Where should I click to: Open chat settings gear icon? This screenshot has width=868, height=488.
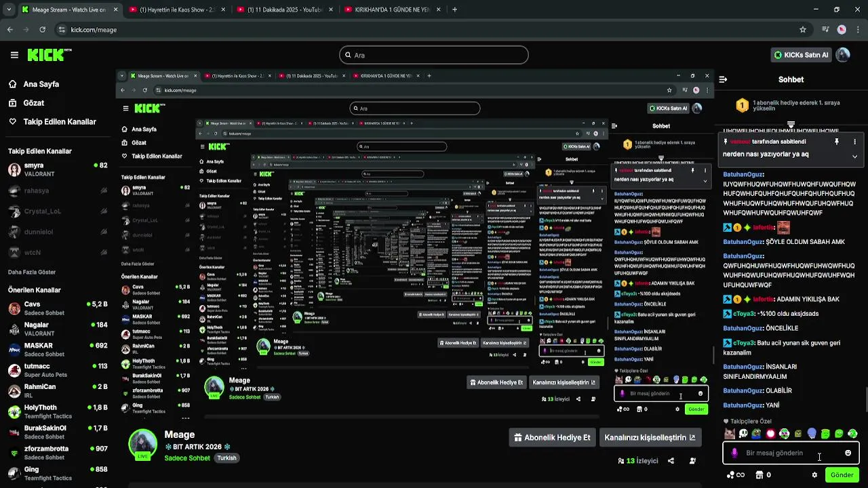(814, 475)
